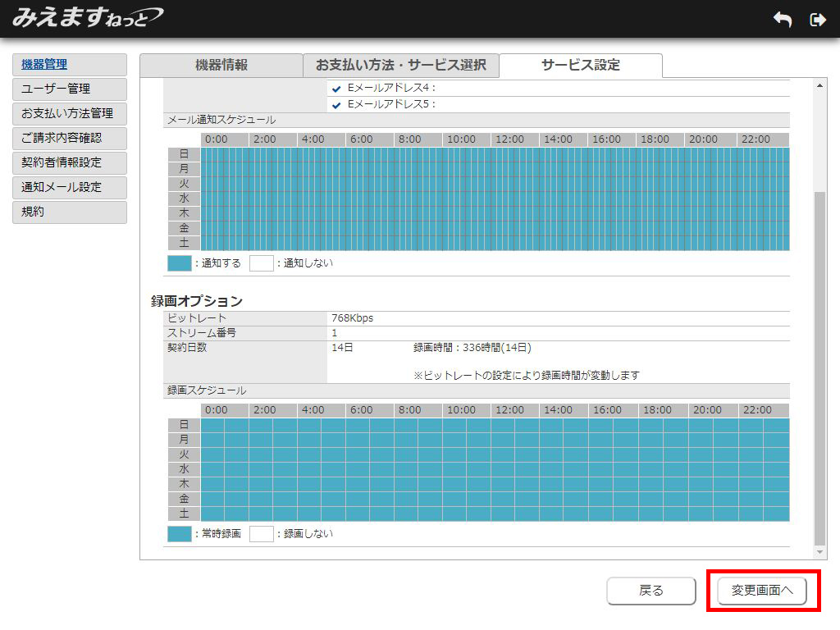Click the 変更画面へ button
Screen dimensions: 840x630
762,591
